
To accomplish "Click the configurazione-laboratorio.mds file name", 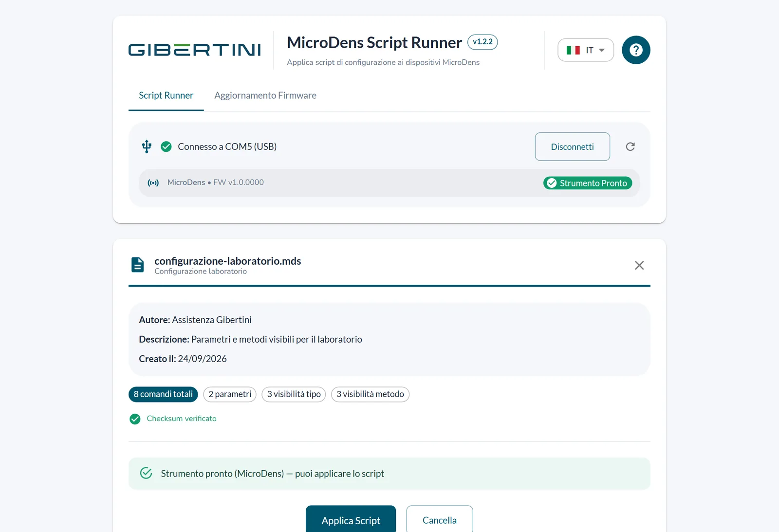I will [x=228, y=261].
